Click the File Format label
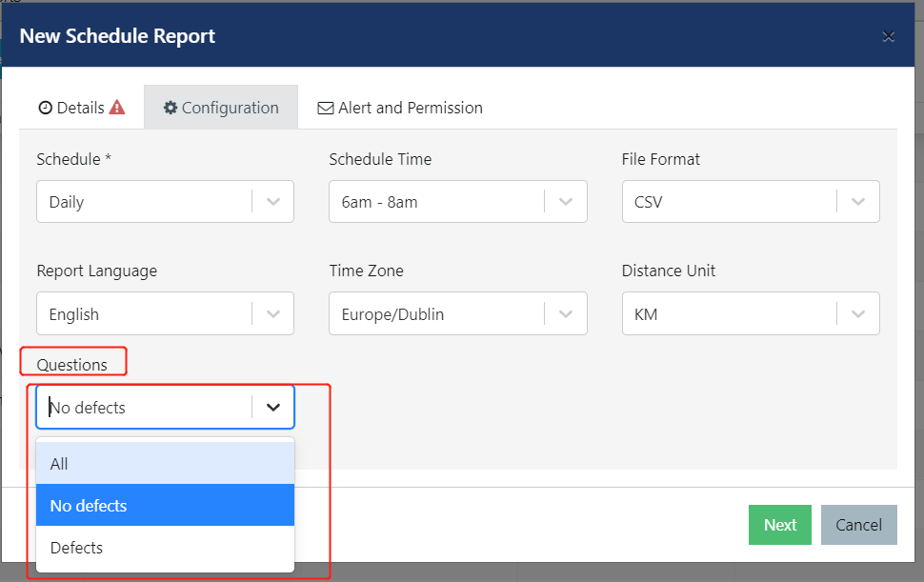Screen dimensions: 924x582 660,159
